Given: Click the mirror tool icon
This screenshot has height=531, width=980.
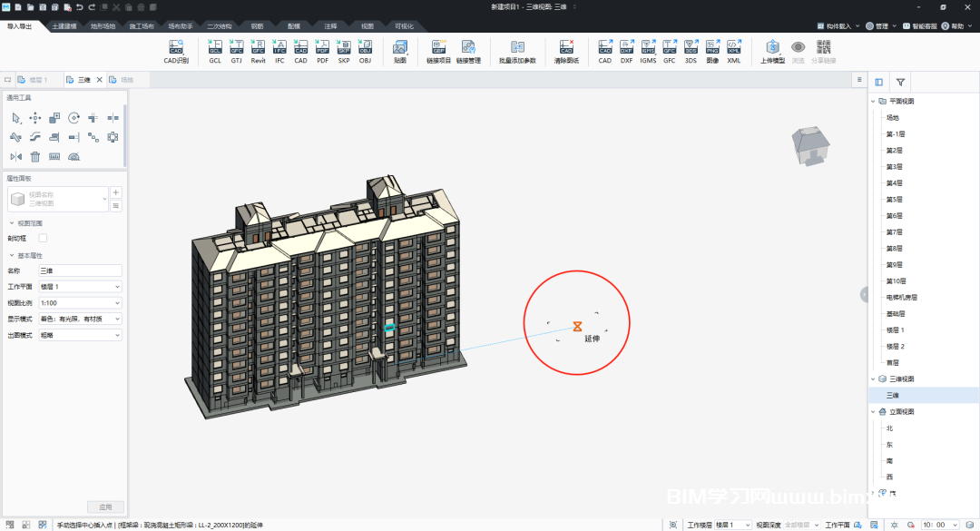Looking at the screenshot, I should [x=15, y=156].
